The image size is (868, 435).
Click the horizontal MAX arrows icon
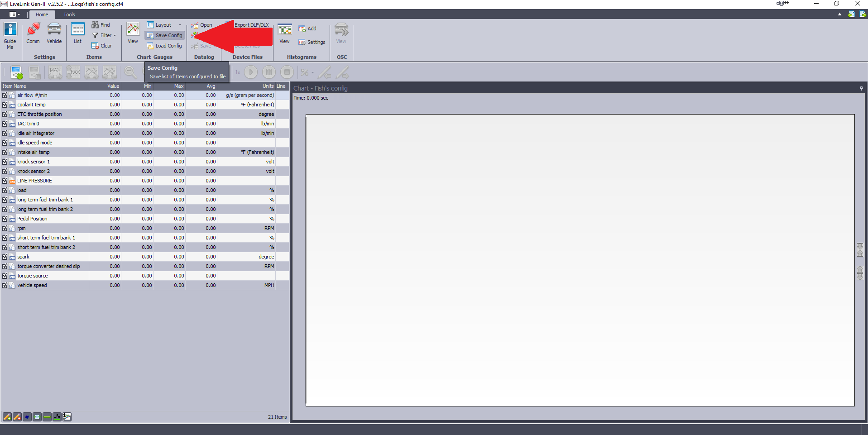(55, 72)
